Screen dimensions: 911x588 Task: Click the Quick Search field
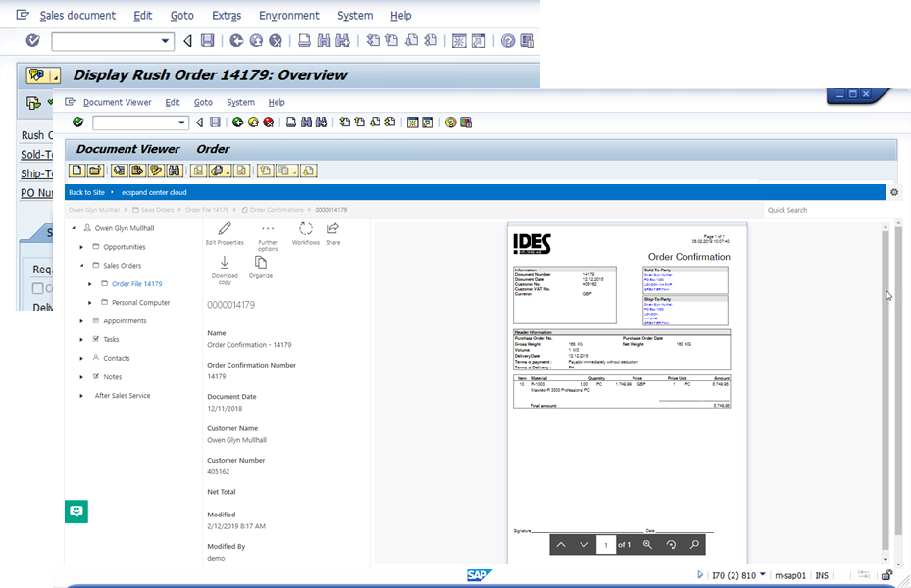coord(824,210)
